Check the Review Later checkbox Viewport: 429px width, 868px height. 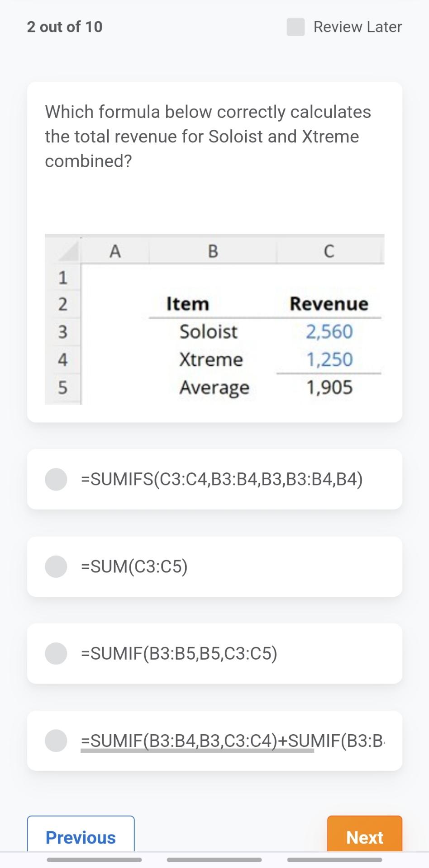pyautogui.click(x=296, y=27)
